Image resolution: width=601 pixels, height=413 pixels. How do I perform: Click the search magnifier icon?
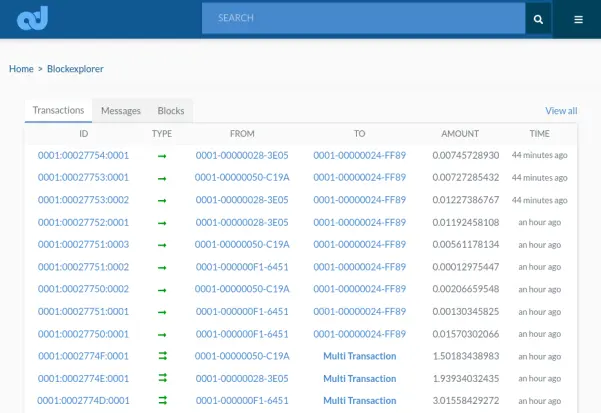[x=538, y=19]
